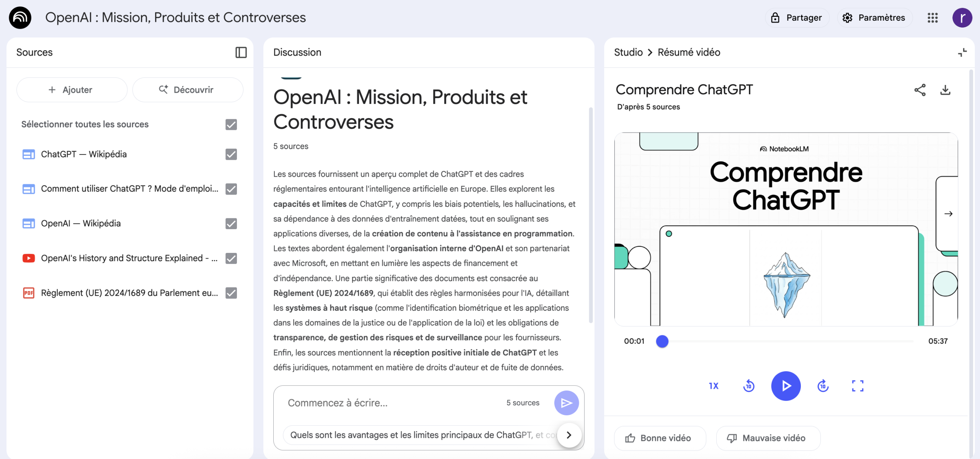Rewind video by 10 seconds
Screen dimensions: 980x459
click(749, 386)
